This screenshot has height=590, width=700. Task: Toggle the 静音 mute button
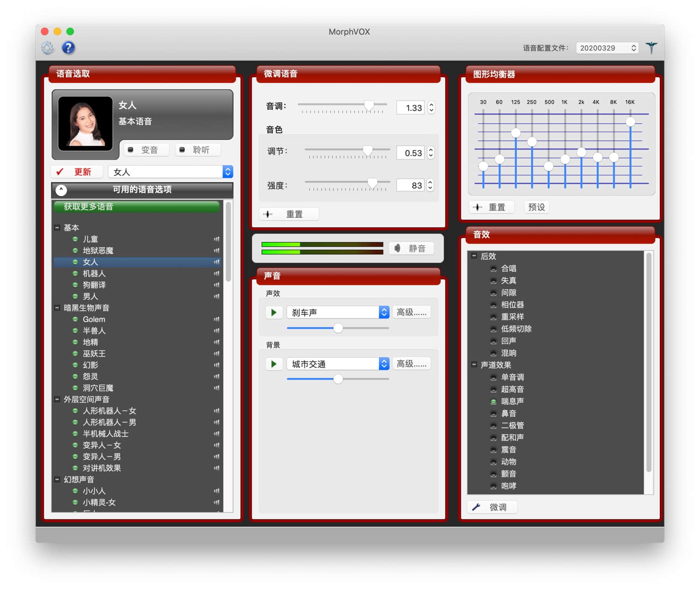[x=411, y=249]
